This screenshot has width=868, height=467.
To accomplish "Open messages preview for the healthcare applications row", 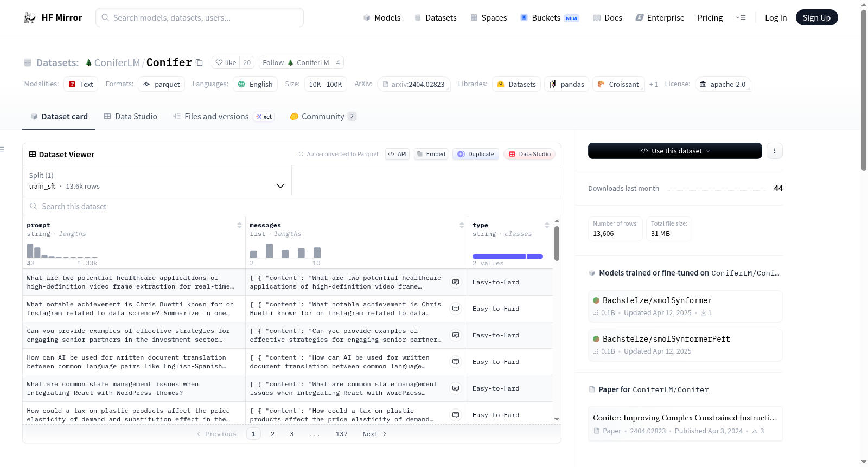I will tap(456, 282).
